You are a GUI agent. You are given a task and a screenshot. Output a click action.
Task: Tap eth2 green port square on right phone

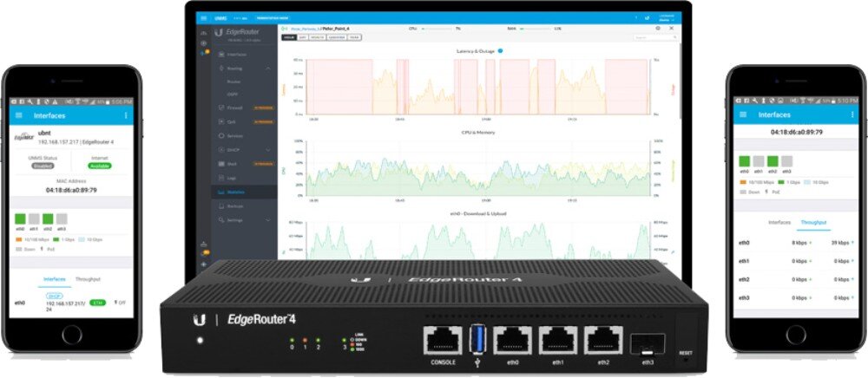point(773,161)
